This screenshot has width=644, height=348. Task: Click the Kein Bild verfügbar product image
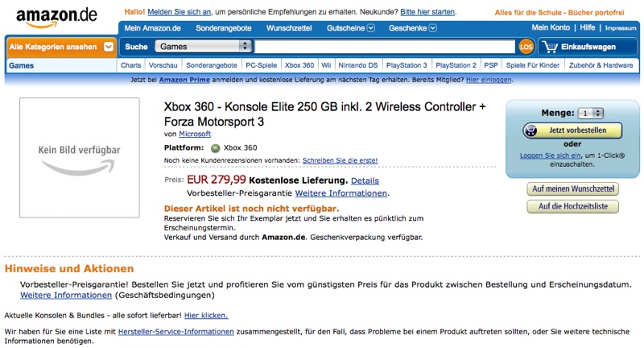pyautogui.click(x=79, y=157)
